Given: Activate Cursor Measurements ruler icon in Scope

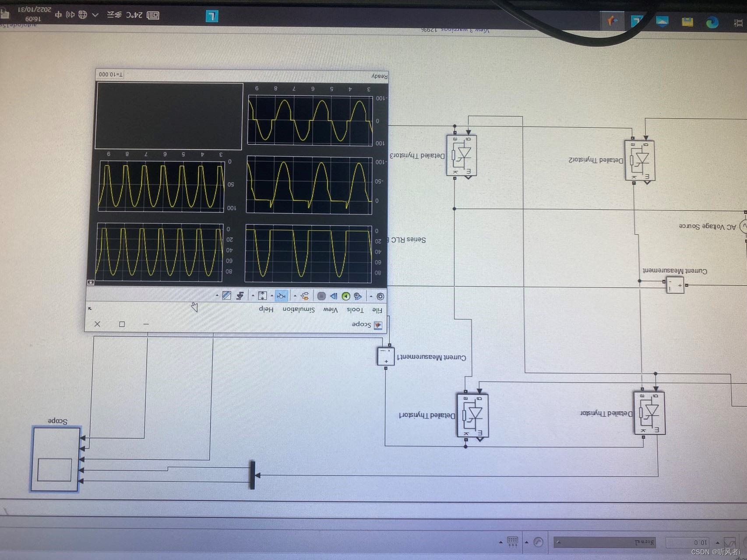Looking at the screenshot, I should tap(226, 296).
